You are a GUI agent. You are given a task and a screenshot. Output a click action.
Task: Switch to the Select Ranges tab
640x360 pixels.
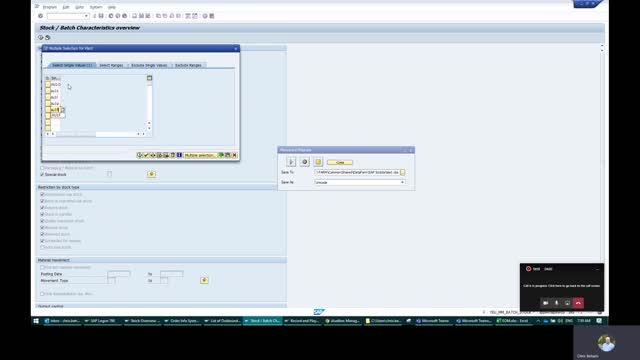click(x=111, y=65)
